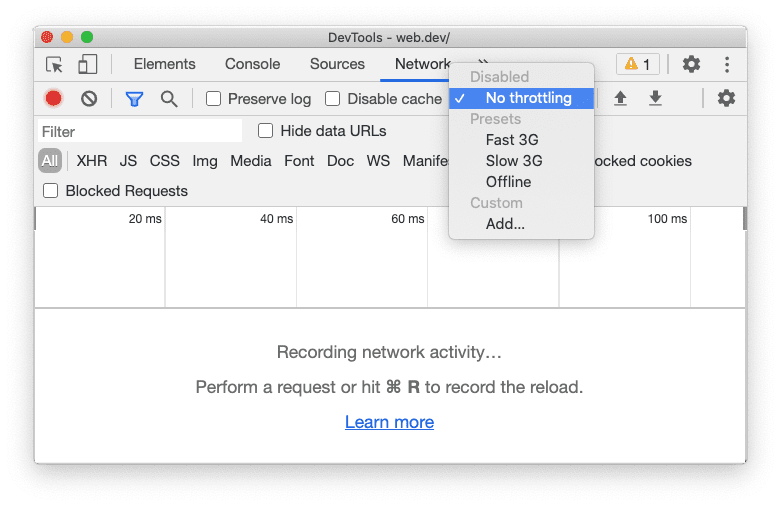Open the network search magnifier

[169, 98]
